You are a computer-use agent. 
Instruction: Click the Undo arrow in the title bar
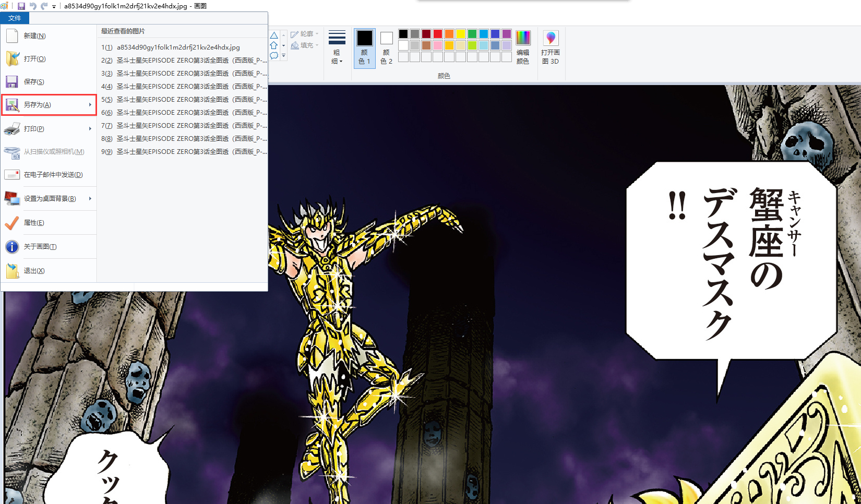pyautogui.click(x=33, y=6)
